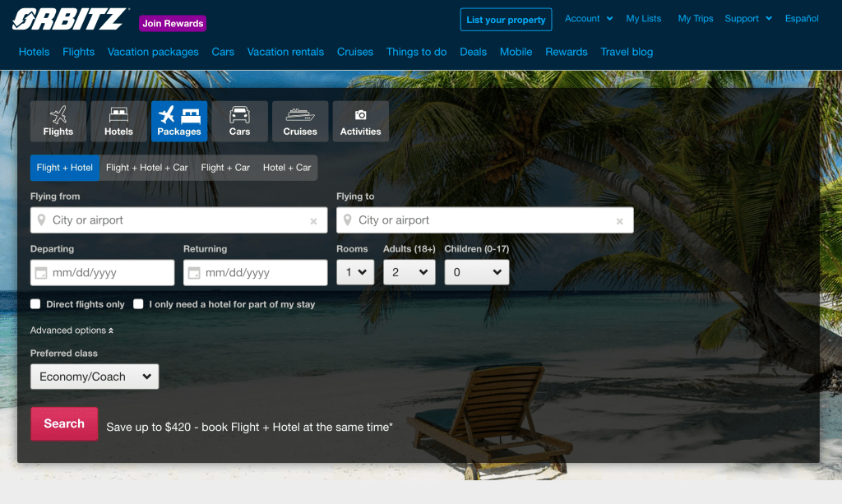Select the Cars icon tab

pos(239,121)
